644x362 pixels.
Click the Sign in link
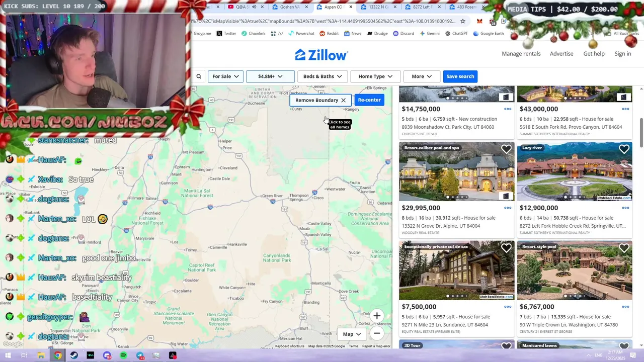pos(622,54)
